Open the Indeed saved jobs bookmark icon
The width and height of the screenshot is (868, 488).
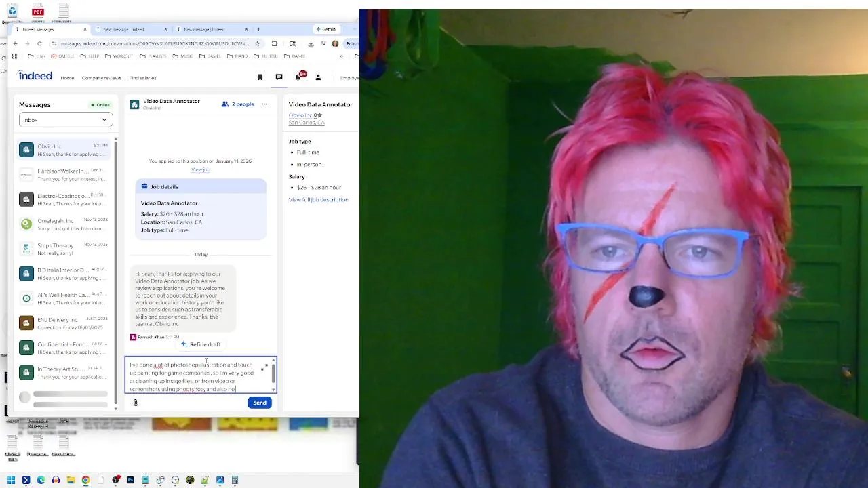pyautogui.click(x=260, y=77)
